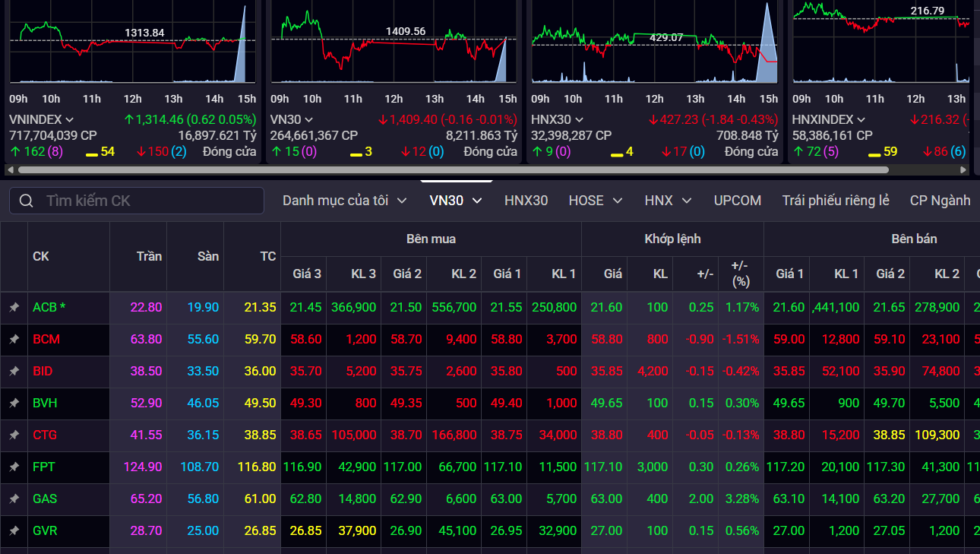This screenshot has width=980, height=554.
Task: Pin the GVR stock row
Action: pyautogui.click(x=14, y=531)
